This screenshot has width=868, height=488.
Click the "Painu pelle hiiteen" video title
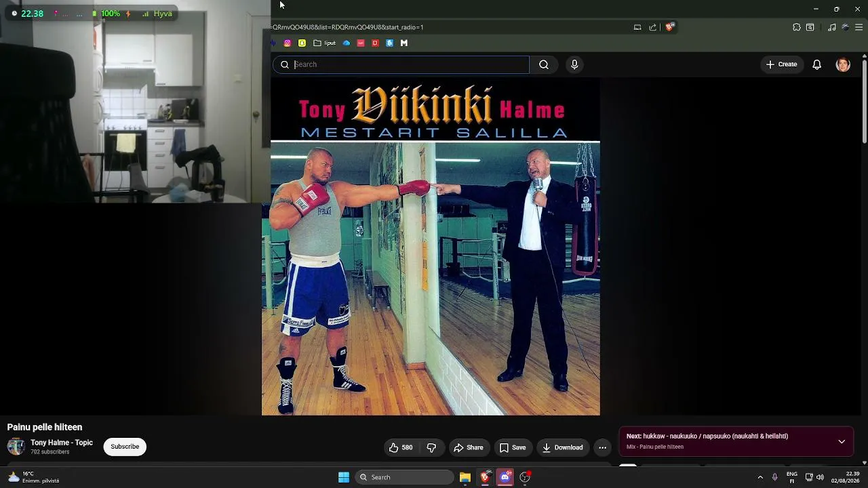(45, 427)
